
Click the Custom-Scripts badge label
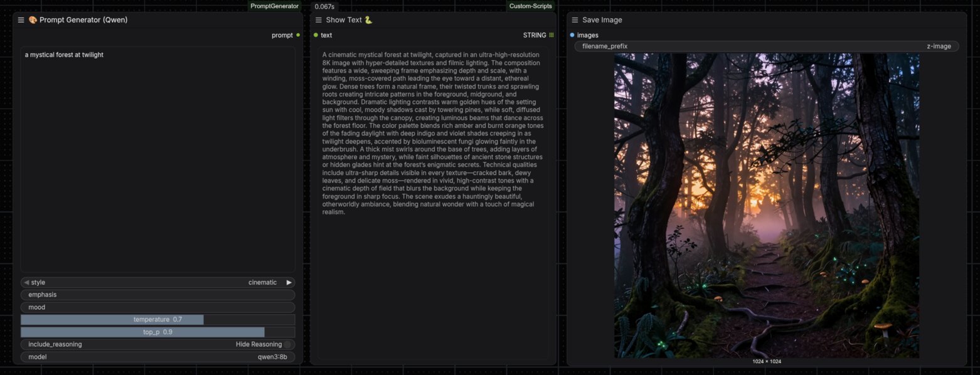tap(531, 6)
